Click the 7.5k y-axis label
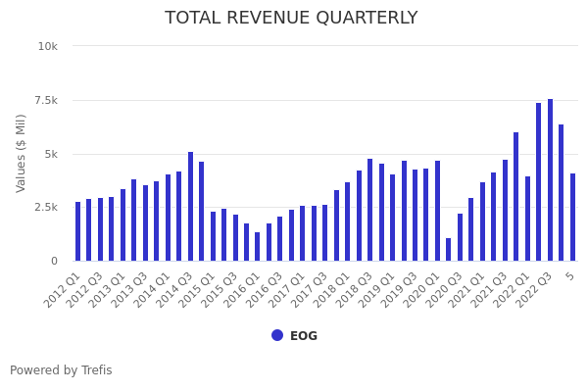The height and width of the screenshot is (392, 588). tap(45, 100)
